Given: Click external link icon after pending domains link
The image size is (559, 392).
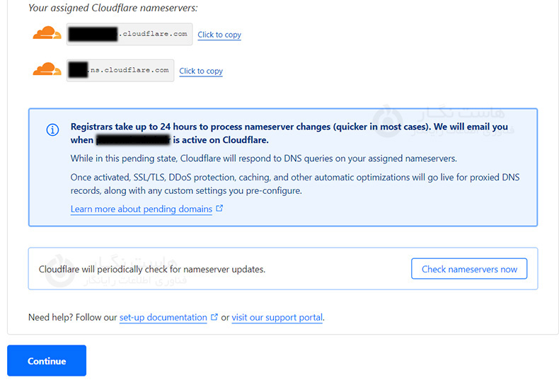Looking at the screenshot, I should [x=219, y=209].
